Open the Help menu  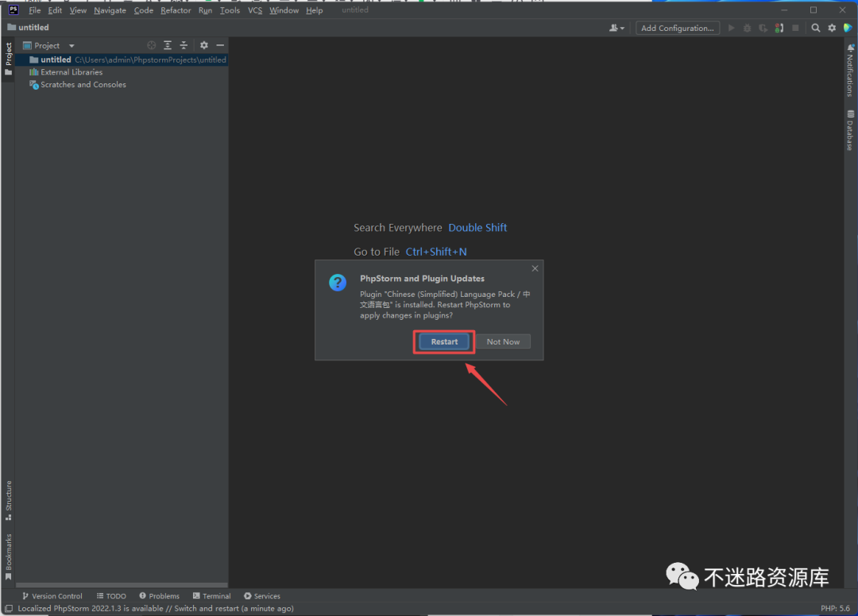coord(314,10)
